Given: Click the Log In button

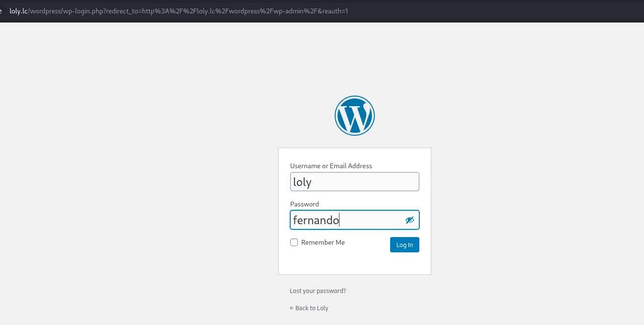Looking at the screenshot, I should click(x=404, y=245).
